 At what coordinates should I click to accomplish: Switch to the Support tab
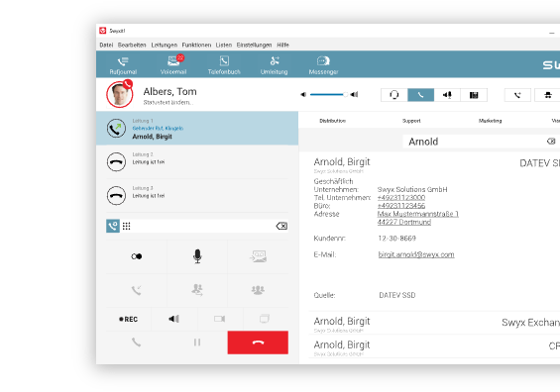411,121
